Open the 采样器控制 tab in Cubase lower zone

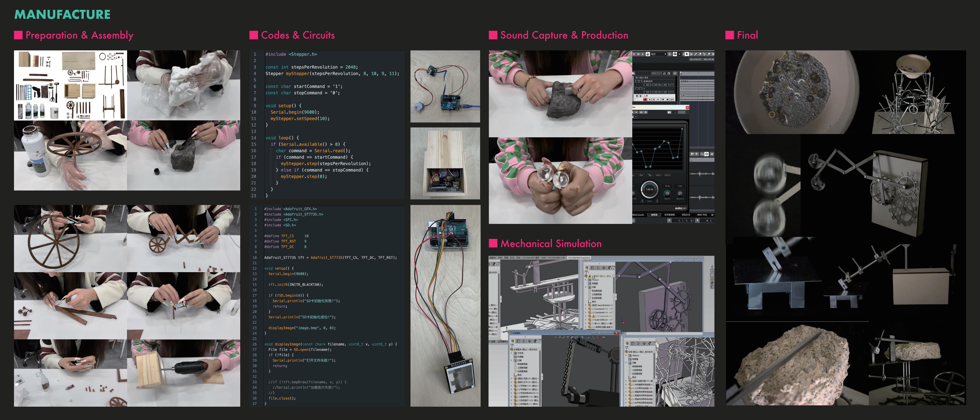pyautogui.click(x=670, y=215)
